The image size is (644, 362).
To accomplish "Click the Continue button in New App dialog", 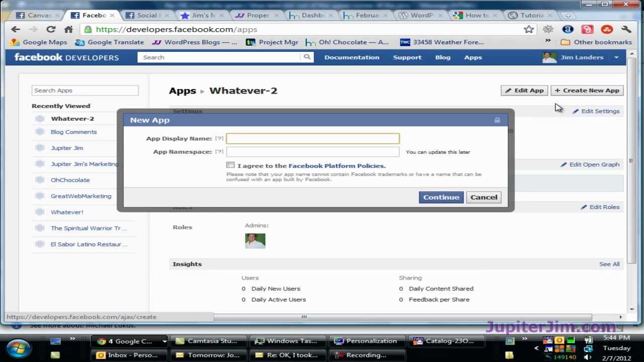I will click(441, 197).
